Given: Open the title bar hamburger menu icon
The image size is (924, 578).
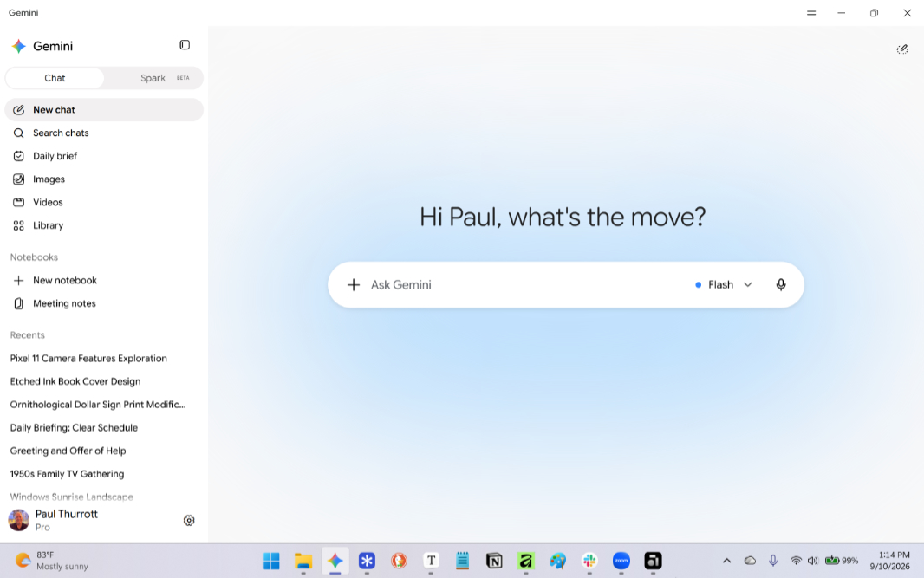Looking at the screenshot, I should pos(811,13).
